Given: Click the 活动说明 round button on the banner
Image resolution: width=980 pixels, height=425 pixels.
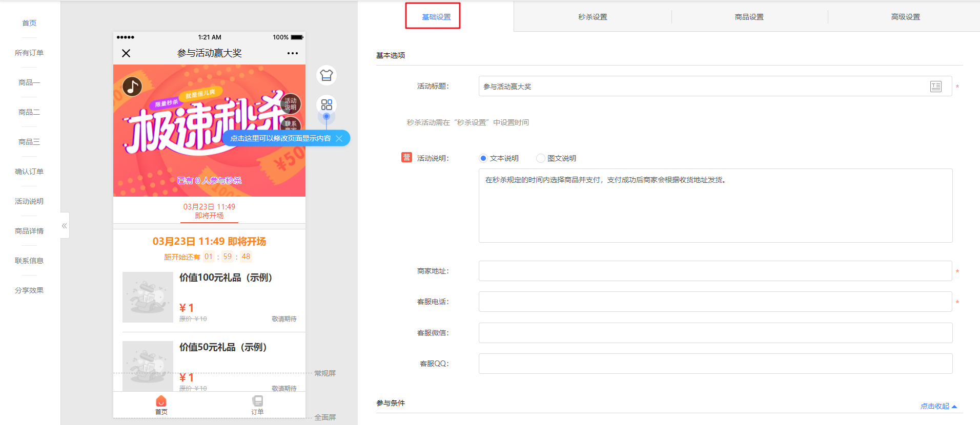Looking at the screenshot, I should pos(291,104).
